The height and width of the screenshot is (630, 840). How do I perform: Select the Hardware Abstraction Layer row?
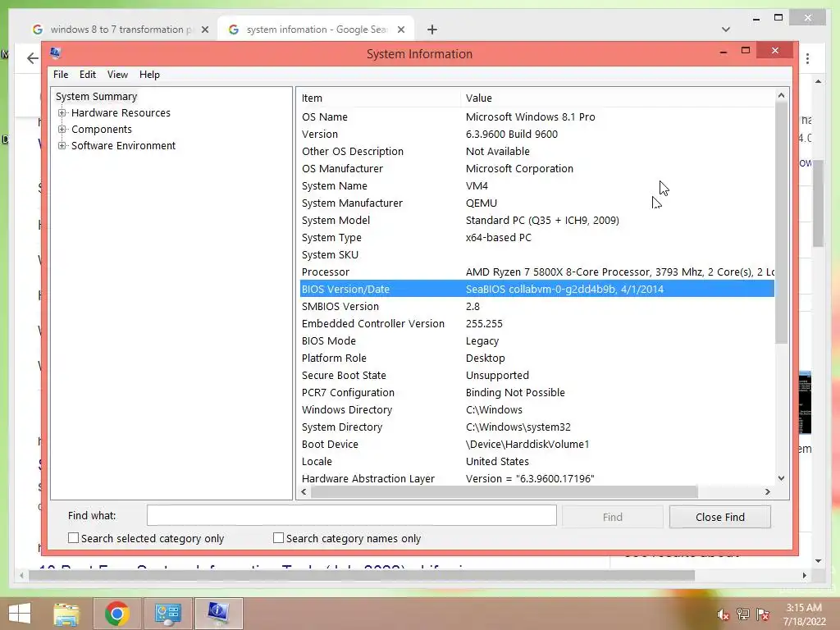(536, 478)
